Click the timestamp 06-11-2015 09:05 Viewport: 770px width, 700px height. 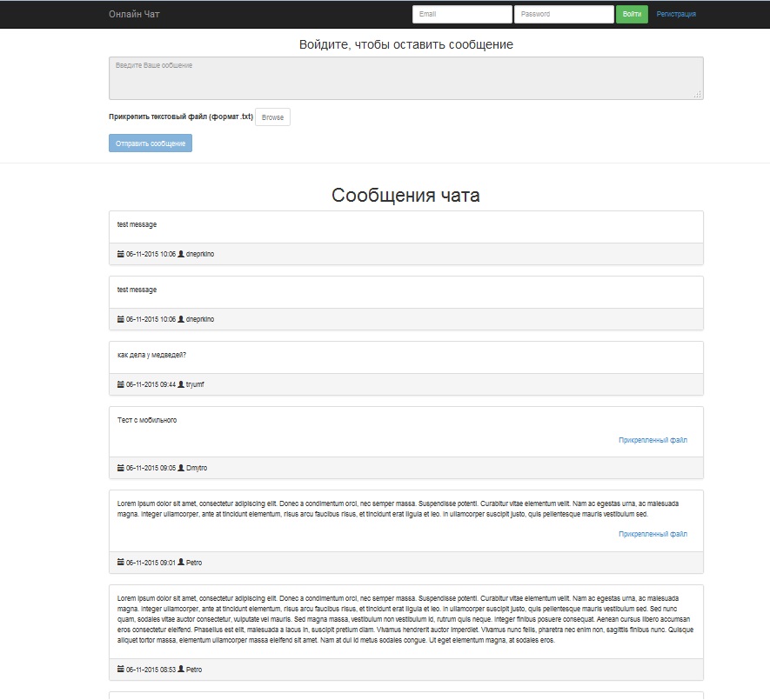tap(151, 469)
